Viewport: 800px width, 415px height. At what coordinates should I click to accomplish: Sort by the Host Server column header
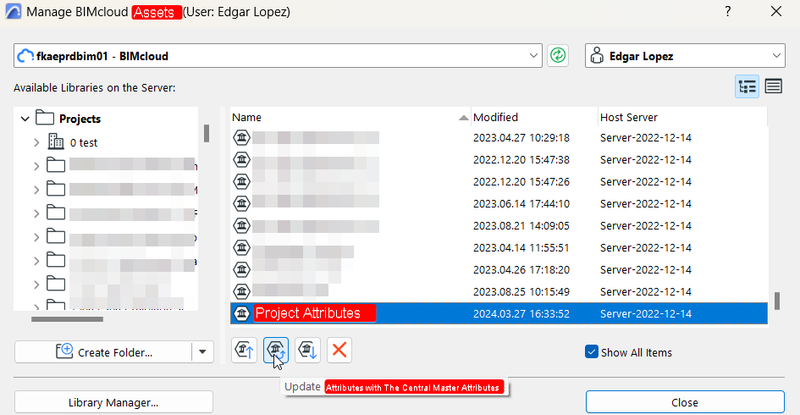683,117
